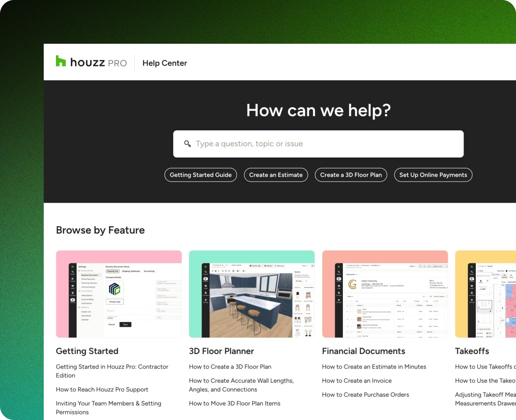Click the search magnifier icon
The height and width of the screenshot is (420, 516).
point(188,144)
